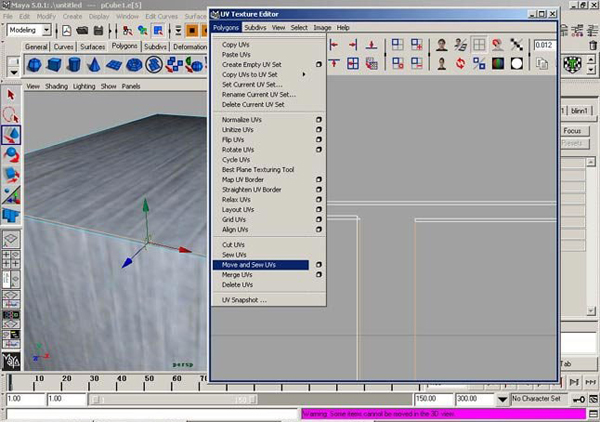This screenshot has height=422, width=600.
Task: Switch to the Surfaces shelf tab
Action: click(x=93, y=47)
